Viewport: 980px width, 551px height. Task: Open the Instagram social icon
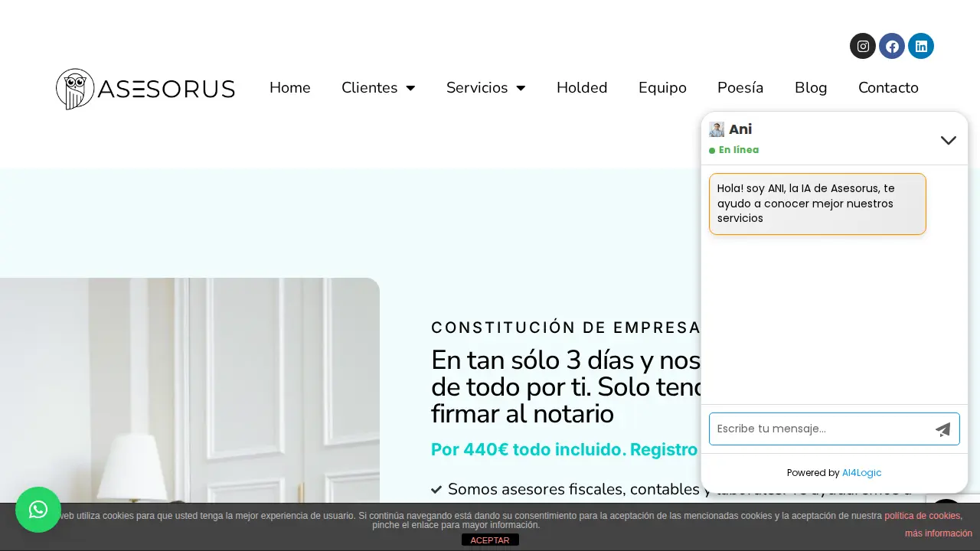pyautogui.click(x=863, y=46)
